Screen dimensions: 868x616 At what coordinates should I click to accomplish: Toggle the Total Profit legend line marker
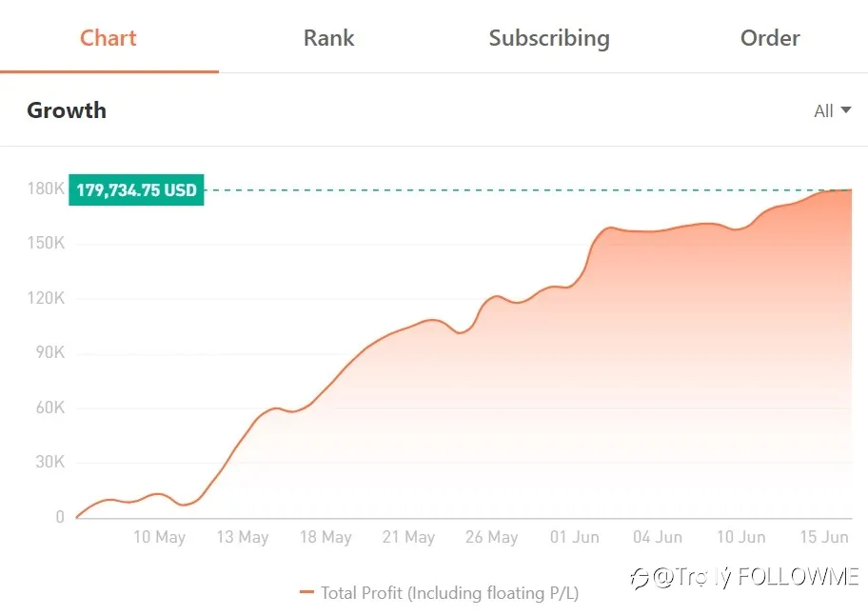point(306,592)
